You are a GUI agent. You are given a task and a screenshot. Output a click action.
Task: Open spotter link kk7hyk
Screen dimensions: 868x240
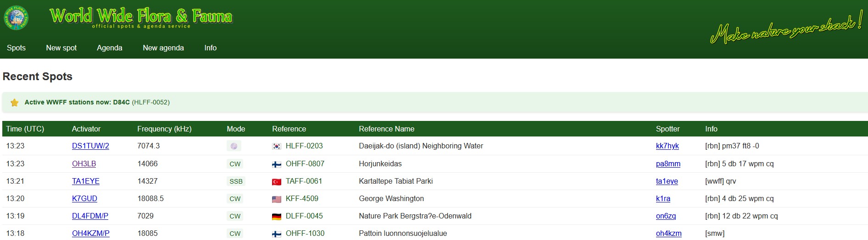pyautogui.click(x=668, y=146)
